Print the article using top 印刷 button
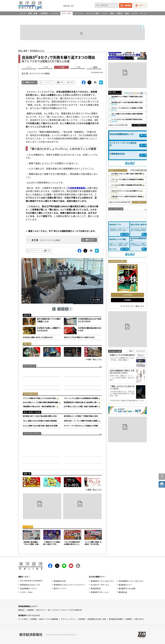165x644 pixels. [60, 82]
